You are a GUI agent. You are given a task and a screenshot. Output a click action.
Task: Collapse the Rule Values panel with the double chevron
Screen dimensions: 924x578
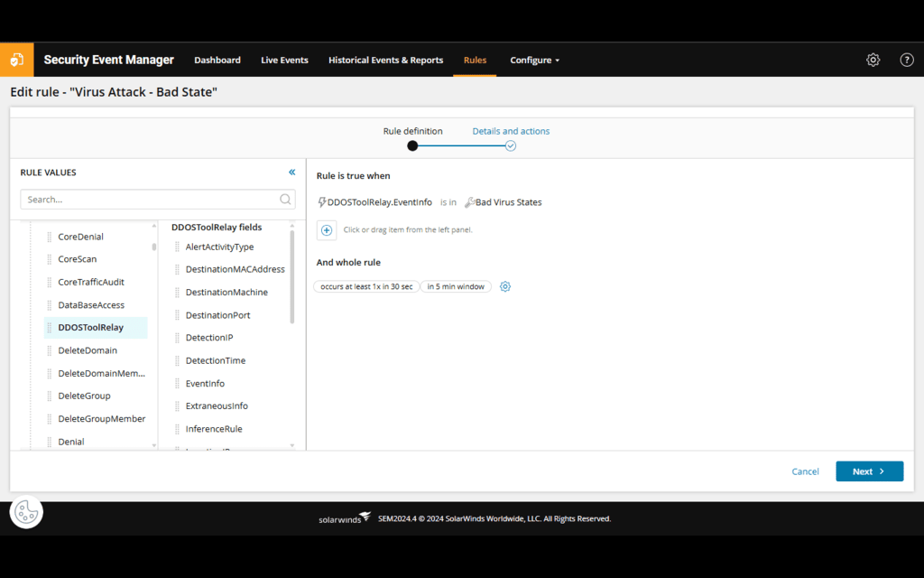[291, 172]
